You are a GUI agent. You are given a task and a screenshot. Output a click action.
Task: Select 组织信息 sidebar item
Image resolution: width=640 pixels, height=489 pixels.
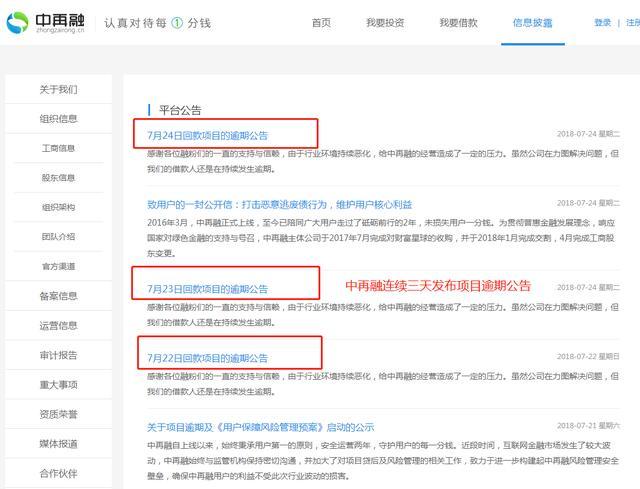[58, 119]
